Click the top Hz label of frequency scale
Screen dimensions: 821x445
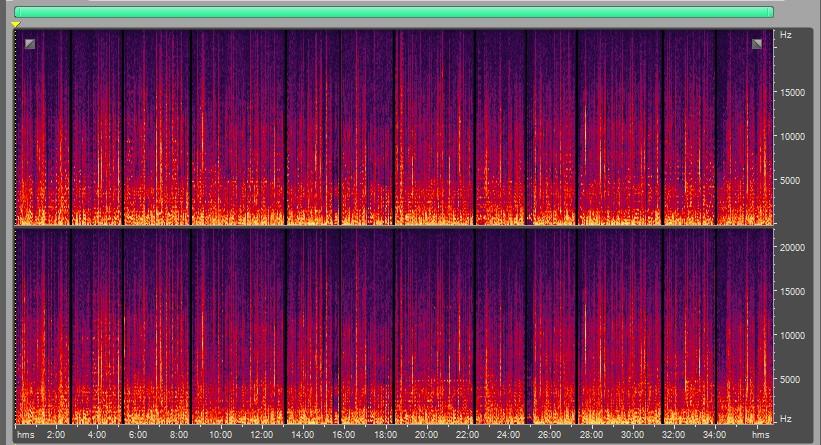pyautogui.click(x=785, y=35)
